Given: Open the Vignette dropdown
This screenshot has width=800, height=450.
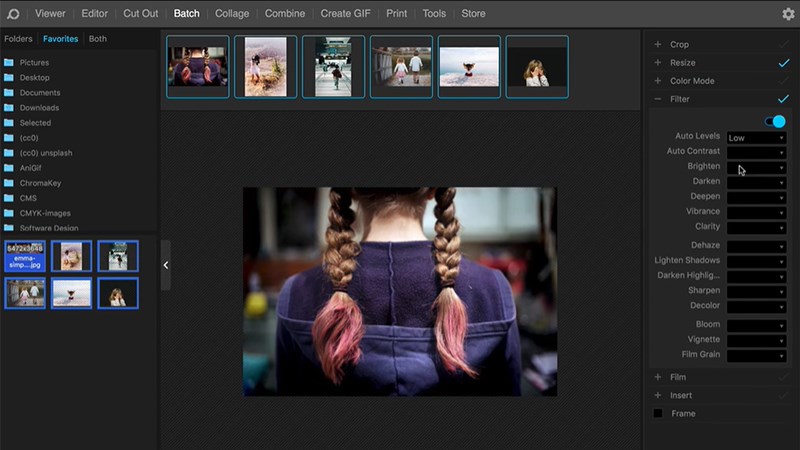Looking at the screenshot, I should coord(756,340).
